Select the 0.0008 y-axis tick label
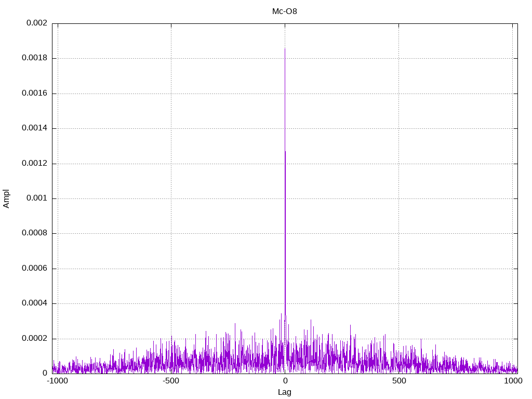Image resolution: width=532 pixels, height=399 pixels. click(x=34, y=233)
